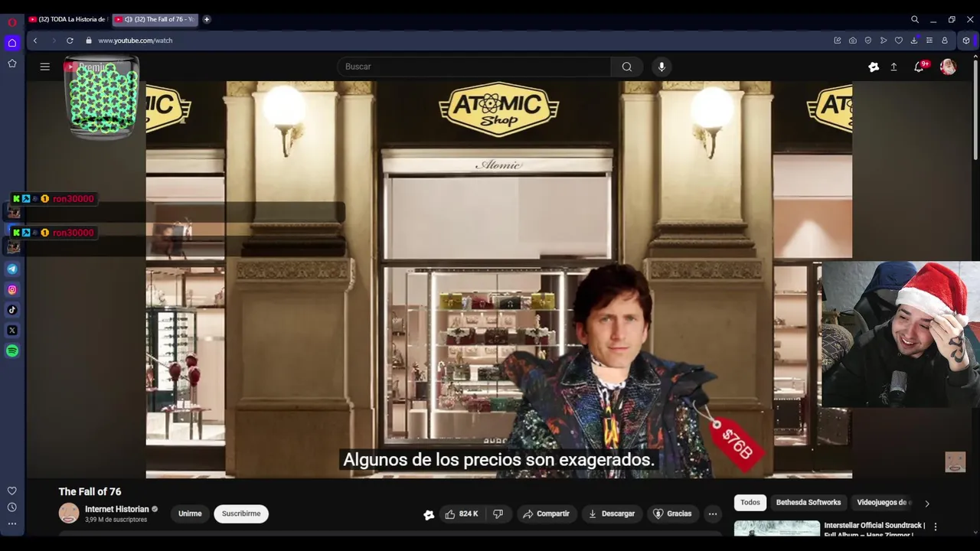The image size is (980, 551).
Task: Open TikTok in the Opera sidebar
Action: (x=12, y=310)
